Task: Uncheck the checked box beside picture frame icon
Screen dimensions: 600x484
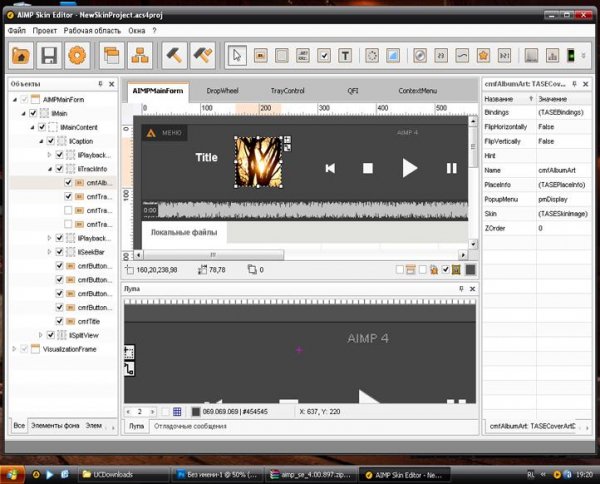Action: [x=445, y=270]
